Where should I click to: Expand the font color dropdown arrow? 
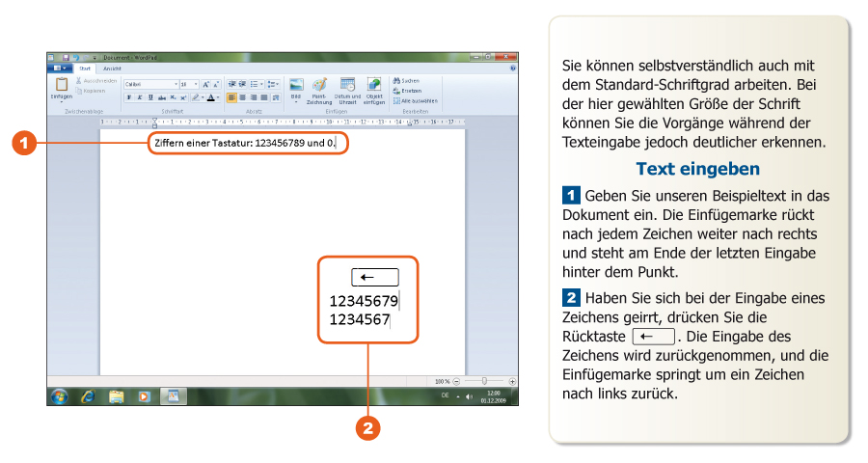[x=217, y=97]
